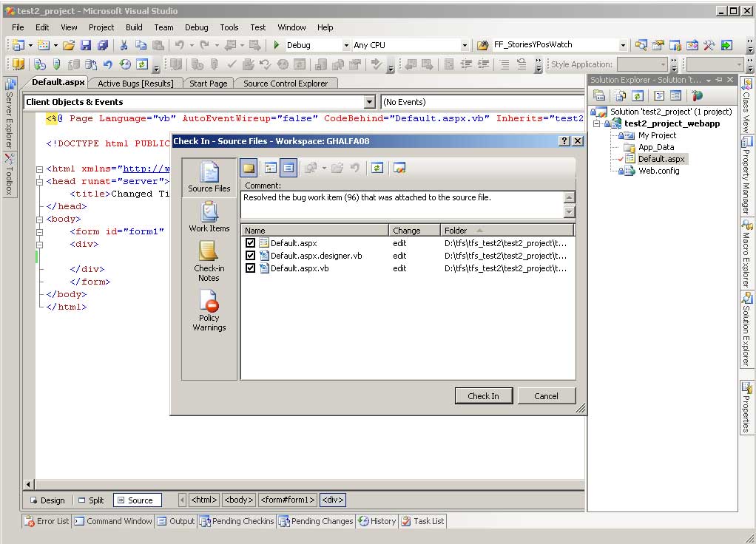
Task: Open the Any CPU platform dropdown
Action: tap(465, 45)
